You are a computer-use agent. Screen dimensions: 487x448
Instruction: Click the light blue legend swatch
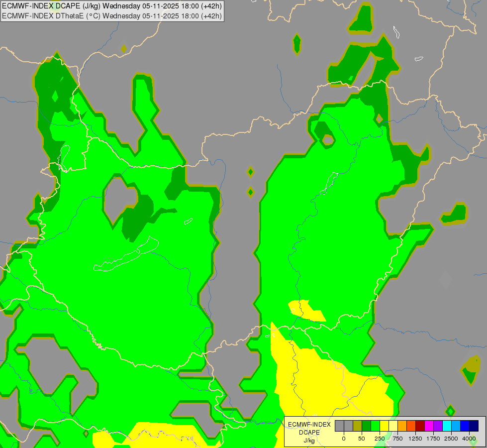pyautogui.click(x=456, y=426)
